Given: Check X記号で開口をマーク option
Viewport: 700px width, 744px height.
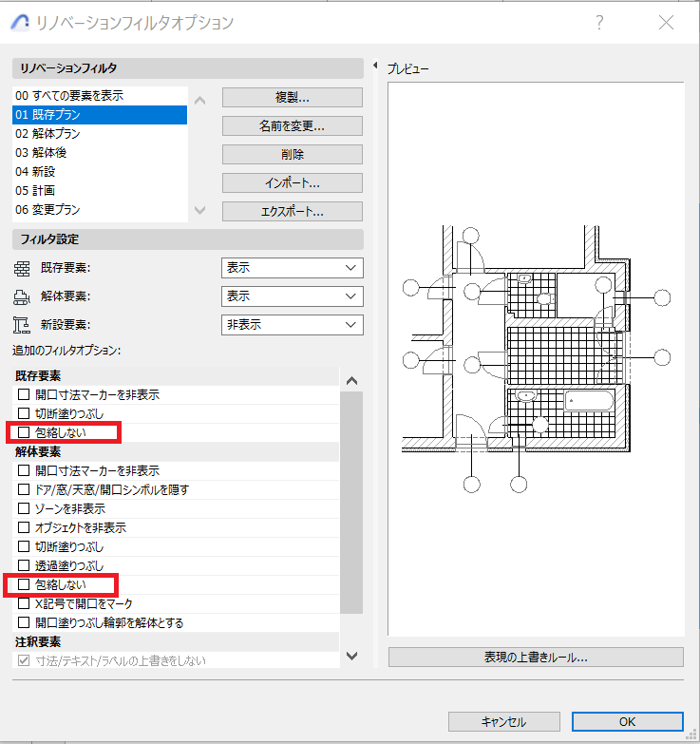Looking at the screenshot, I should tap(25, 603).
